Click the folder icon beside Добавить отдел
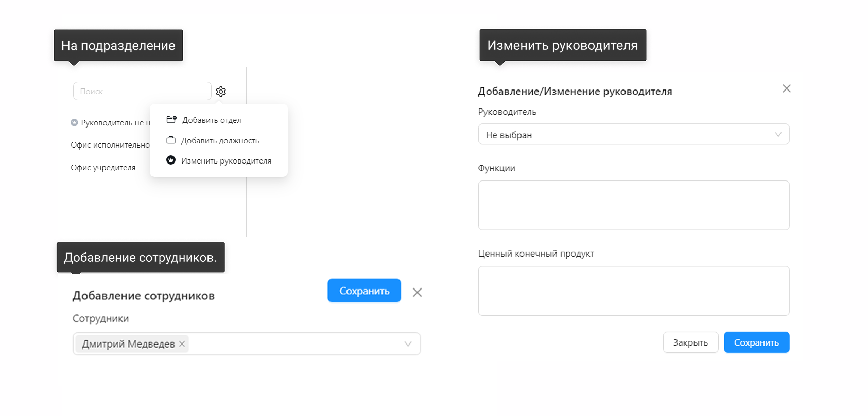 (x=171, y=119)
